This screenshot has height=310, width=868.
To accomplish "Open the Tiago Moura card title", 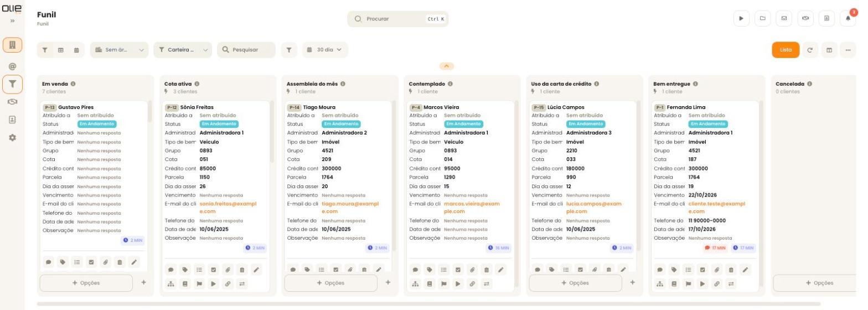I will pyautogui.click(x=319, y=107).
